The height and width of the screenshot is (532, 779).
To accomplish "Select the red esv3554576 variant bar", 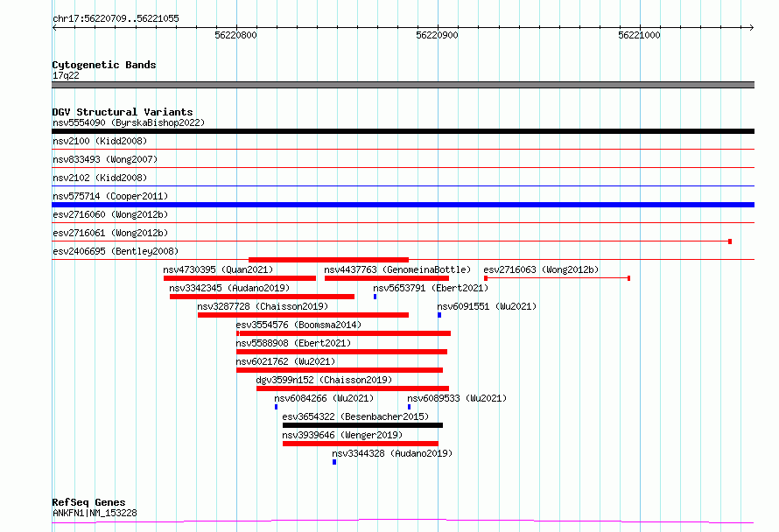I will coord(343,333).
